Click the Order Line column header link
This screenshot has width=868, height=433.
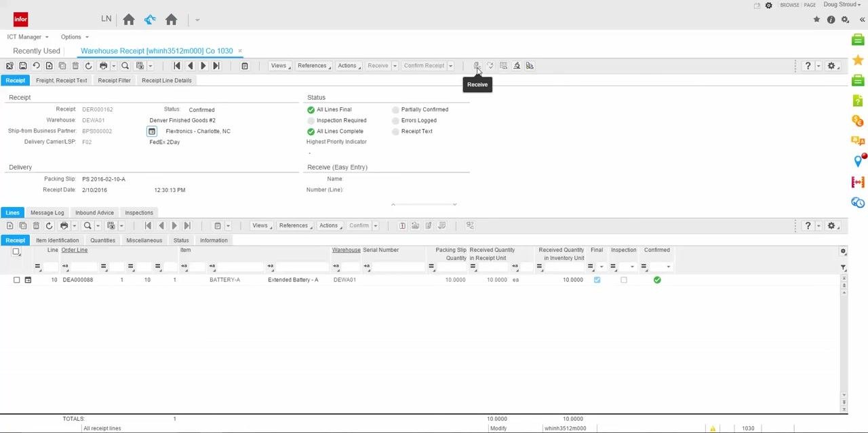pos(75,250)
